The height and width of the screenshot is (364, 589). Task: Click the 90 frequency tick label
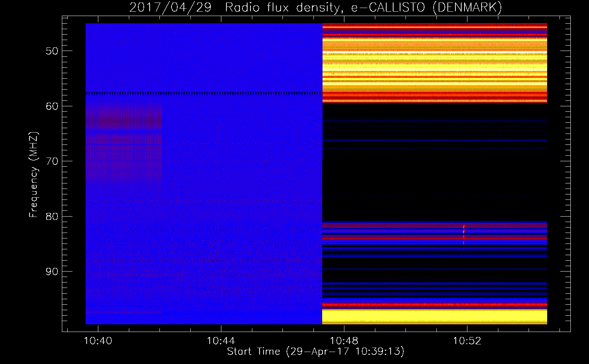52,272
